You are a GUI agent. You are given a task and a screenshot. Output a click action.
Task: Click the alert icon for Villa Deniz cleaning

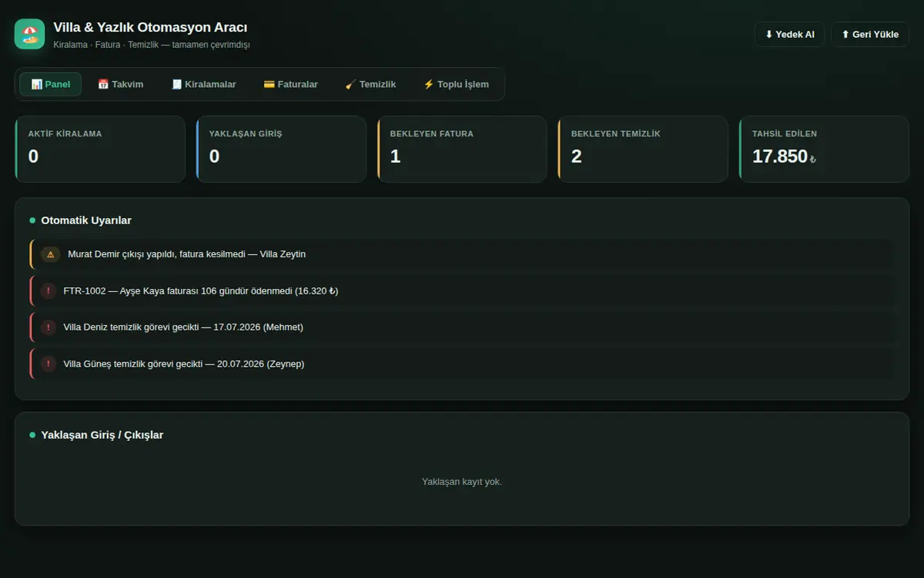click(49, 327)
